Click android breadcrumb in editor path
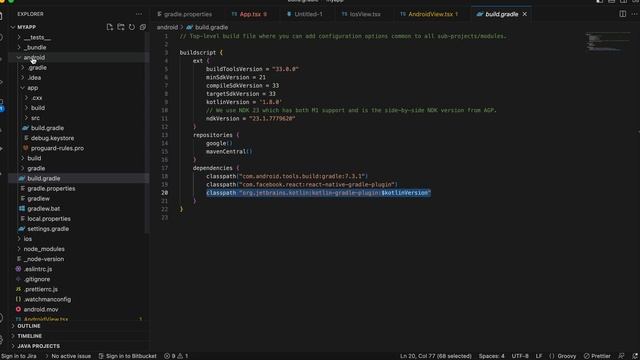Viewport: 640px width, 360px height. pos(167,27)
